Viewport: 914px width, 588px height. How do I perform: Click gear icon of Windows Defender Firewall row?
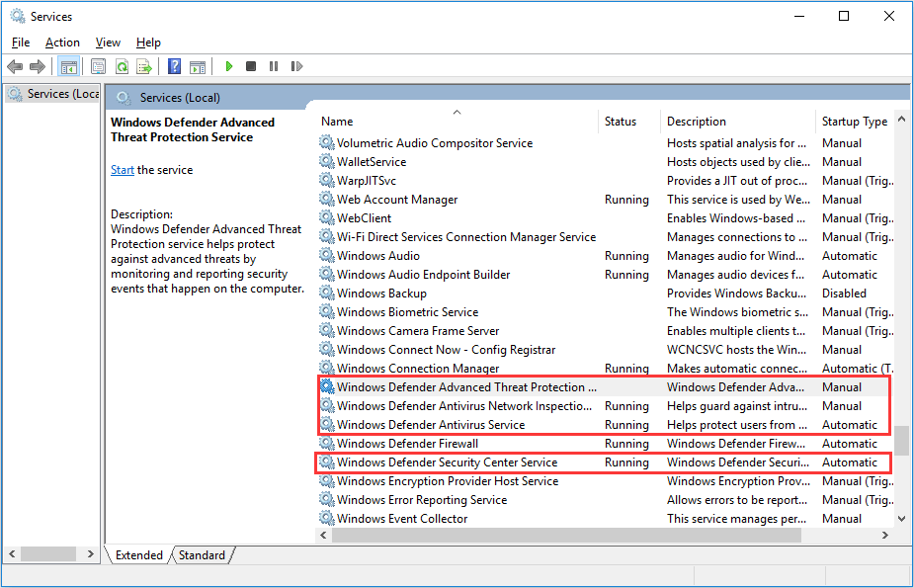pos(326,444)
